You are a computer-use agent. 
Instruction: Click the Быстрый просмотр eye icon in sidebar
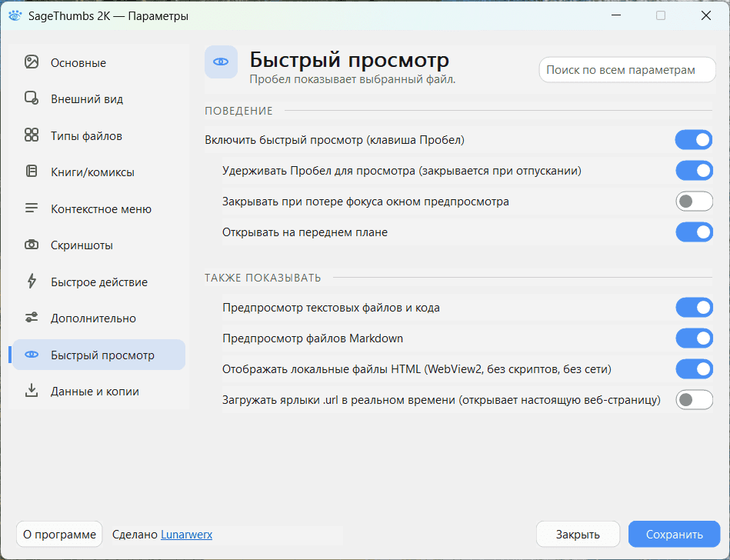(x=32, y=355)
